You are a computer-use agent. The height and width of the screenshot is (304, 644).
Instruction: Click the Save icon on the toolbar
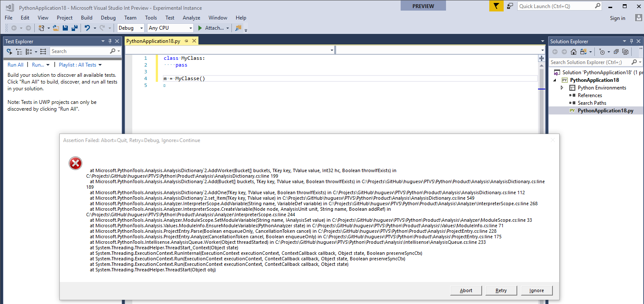point(64,28)
